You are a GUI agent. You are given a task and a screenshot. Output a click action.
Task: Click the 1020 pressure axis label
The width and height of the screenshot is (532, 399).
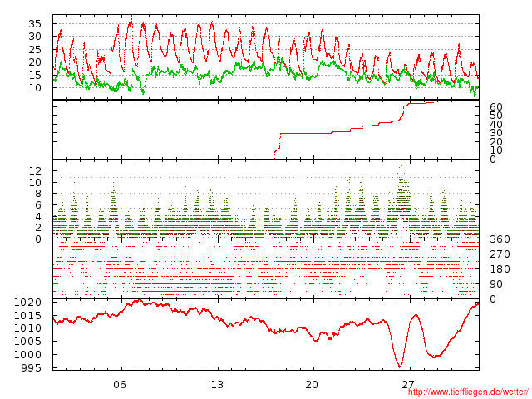click(x=27, y=303)
